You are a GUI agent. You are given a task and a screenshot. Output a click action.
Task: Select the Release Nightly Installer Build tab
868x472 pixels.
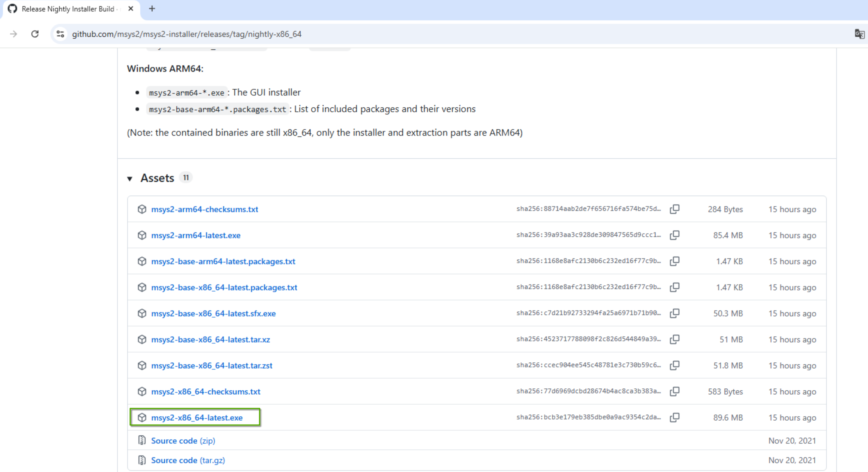(x=68, y=9)
